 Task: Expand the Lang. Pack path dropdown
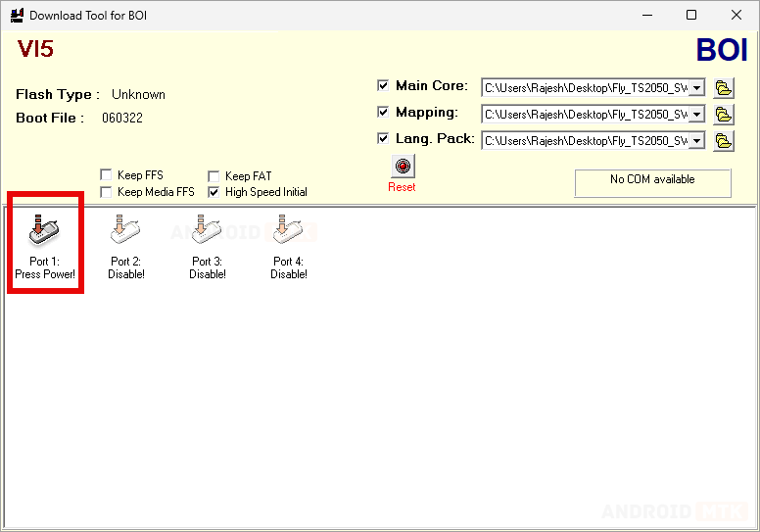click(696, 141)
